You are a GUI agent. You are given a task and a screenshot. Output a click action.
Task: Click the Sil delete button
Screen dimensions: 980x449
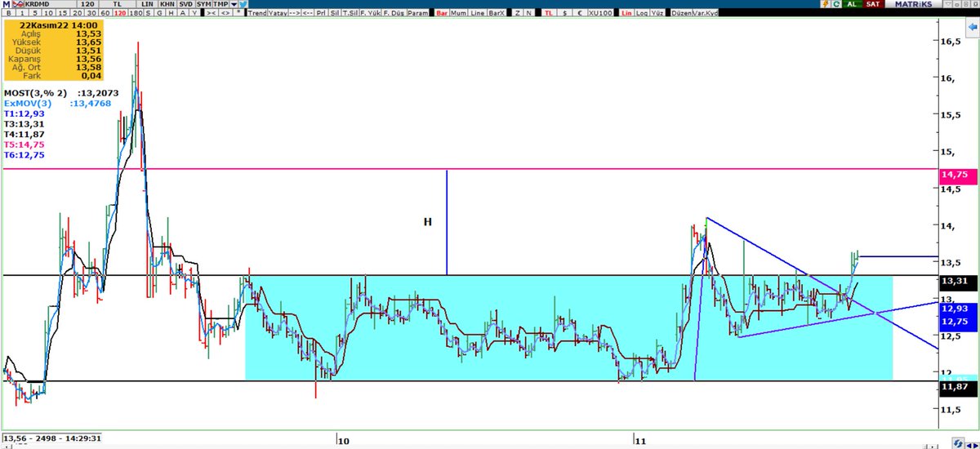tap(336, 14)
